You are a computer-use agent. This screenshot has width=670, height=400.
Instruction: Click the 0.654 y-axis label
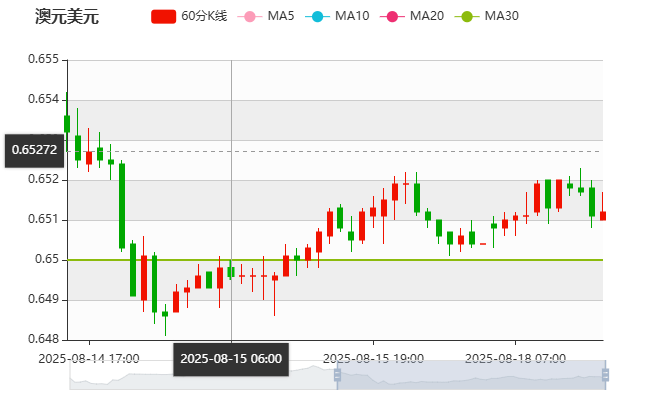(x=44, y=99)
